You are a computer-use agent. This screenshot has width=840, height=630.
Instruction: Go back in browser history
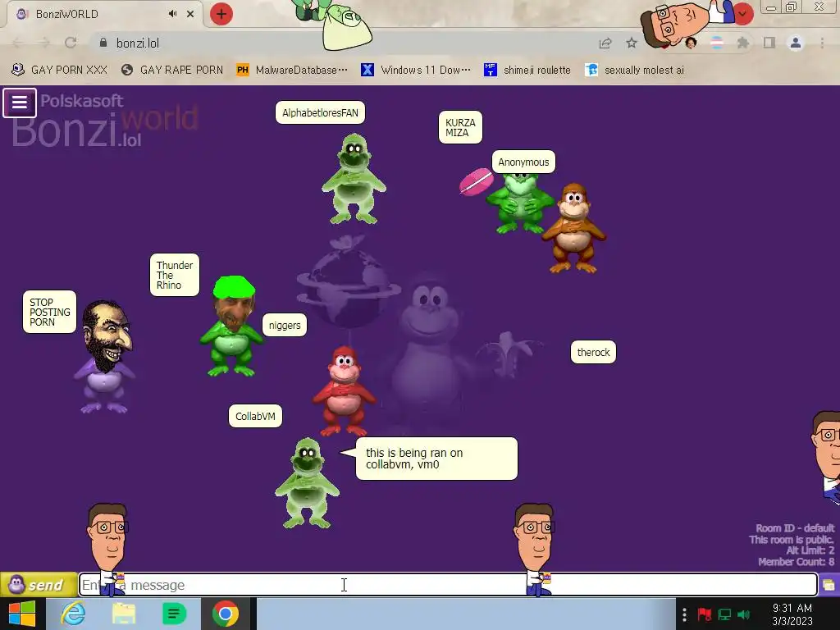[18, 43]
